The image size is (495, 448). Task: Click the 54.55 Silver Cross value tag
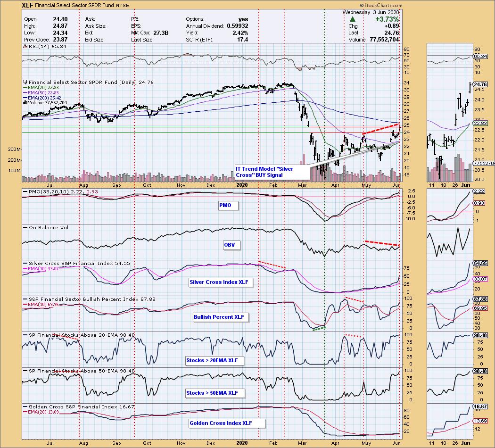click(480, 263)
